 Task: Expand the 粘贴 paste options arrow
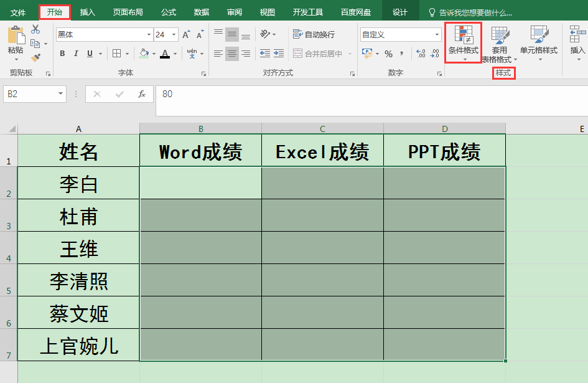pyautogui.click(x=16, y=59)
